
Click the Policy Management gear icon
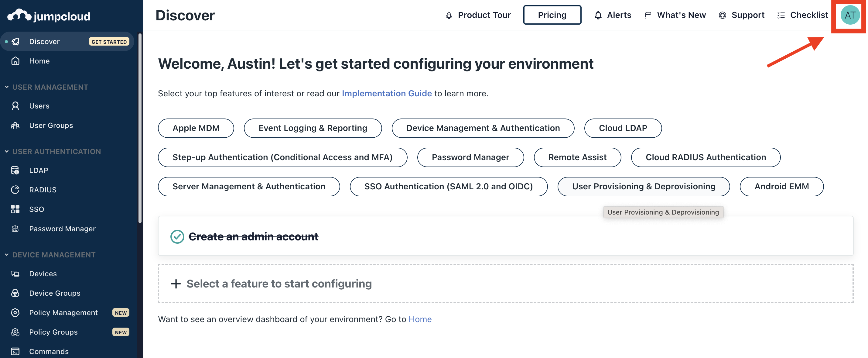(15, 312)
